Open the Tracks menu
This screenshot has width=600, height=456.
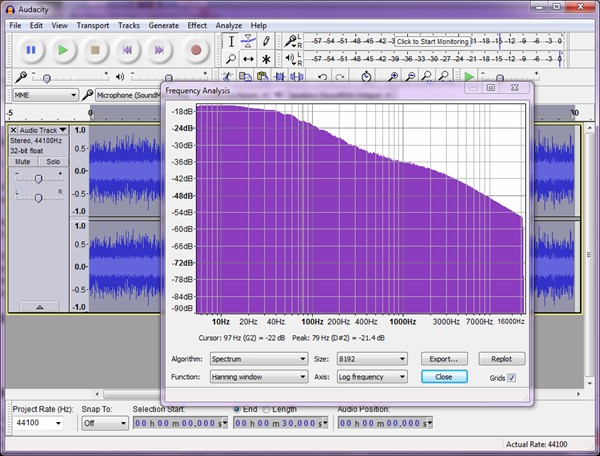(x=129, y=26)
